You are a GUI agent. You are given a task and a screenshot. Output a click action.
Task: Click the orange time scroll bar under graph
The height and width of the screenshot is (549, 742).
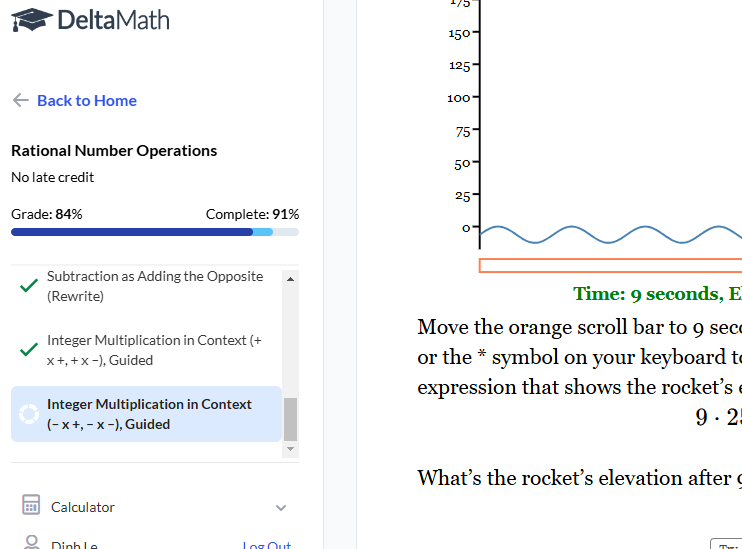[610, 265]
